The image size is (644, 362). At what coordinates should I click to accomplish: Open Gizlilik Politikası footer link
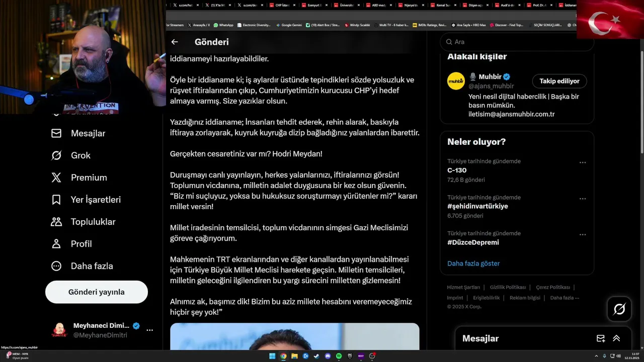point(508,287)
